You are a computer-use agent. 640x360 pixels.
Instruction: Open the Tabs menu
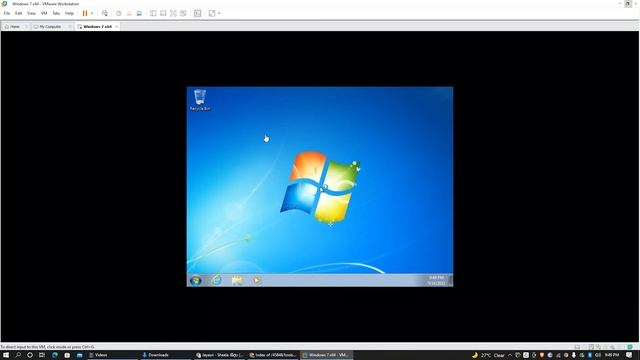point(56,13)
